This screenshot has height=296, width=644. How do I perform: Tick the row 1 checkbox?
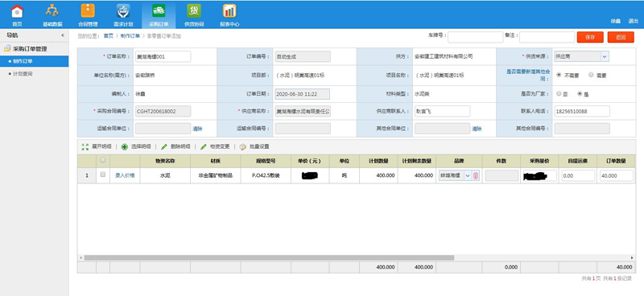103,175
